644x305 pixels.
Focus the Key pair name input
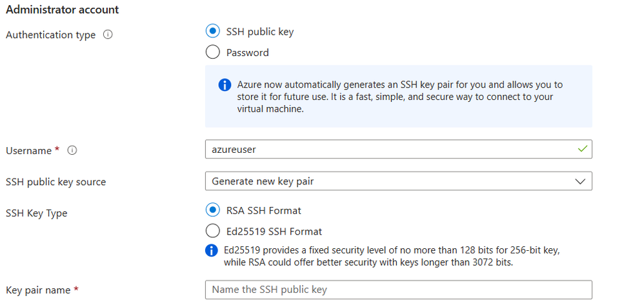coord(398,290)
